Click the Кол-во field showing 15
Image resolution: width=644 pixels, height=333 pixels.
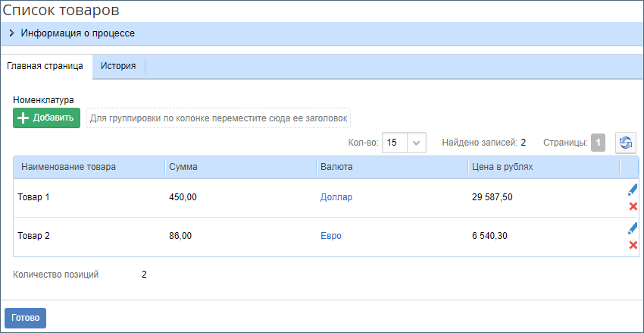point(395,143)
